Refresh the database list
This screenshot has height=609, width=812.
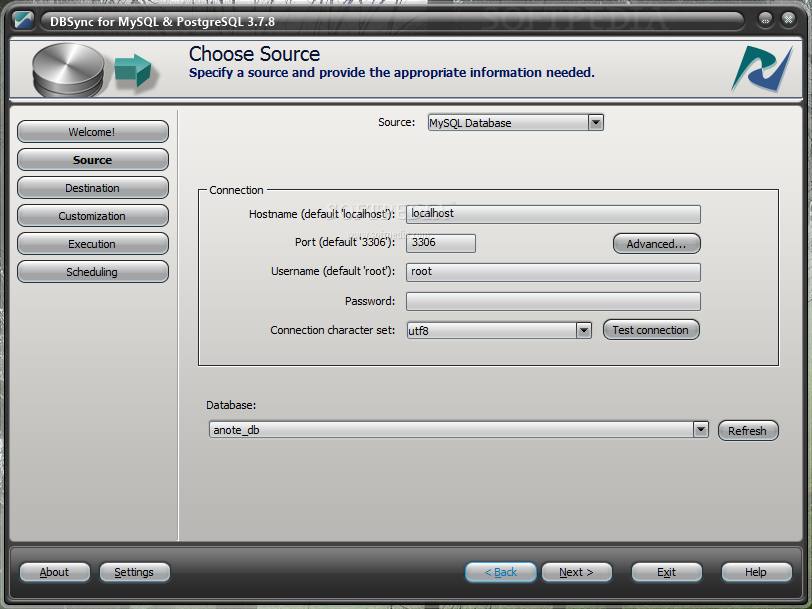(x=748, y=430)
